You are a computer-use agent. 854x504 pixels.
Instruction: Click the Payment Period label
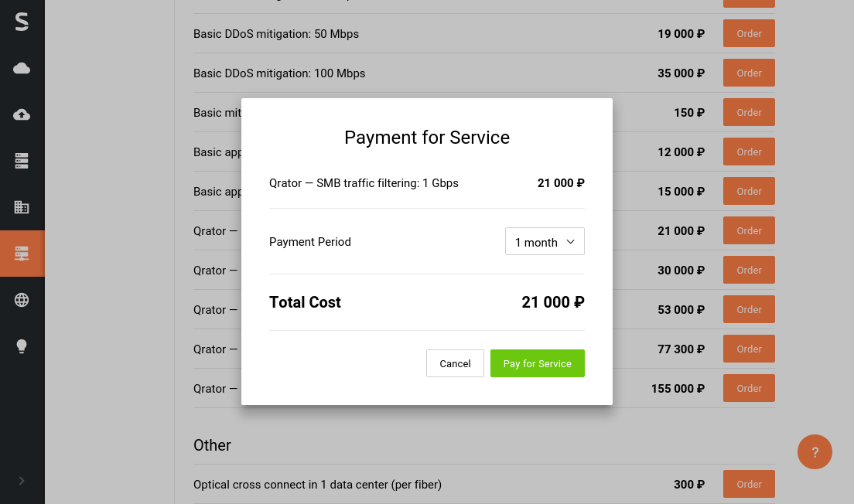tap(310, 242)
